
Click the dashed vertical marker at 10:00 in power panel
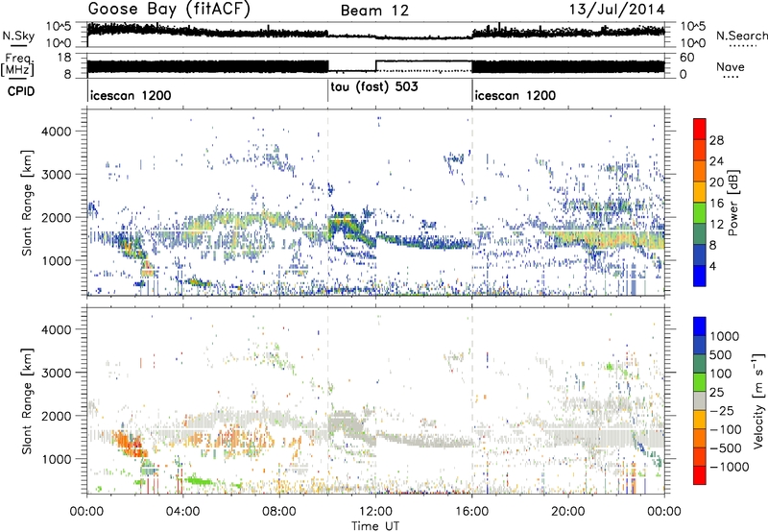[x=327, y=203]
